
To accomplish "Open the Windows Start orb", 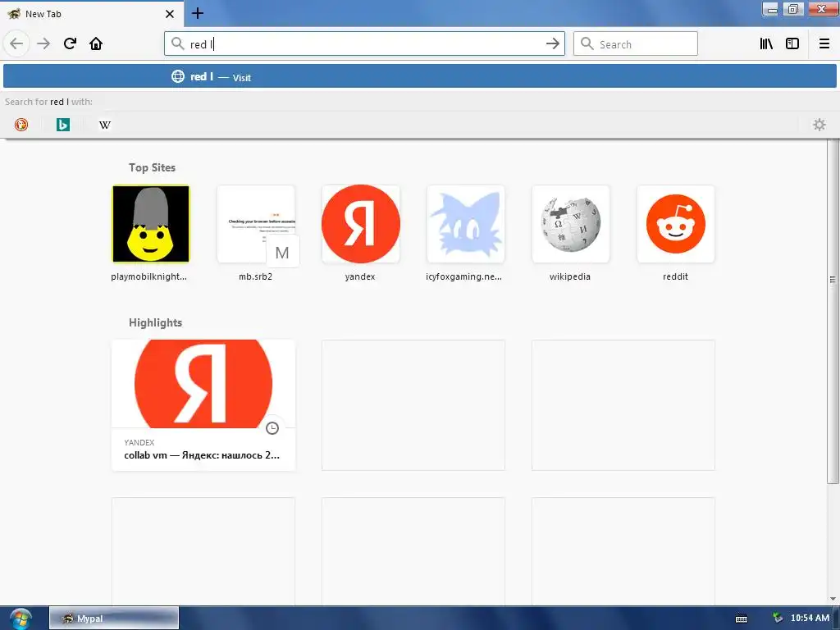I will [x=21, y=619].
